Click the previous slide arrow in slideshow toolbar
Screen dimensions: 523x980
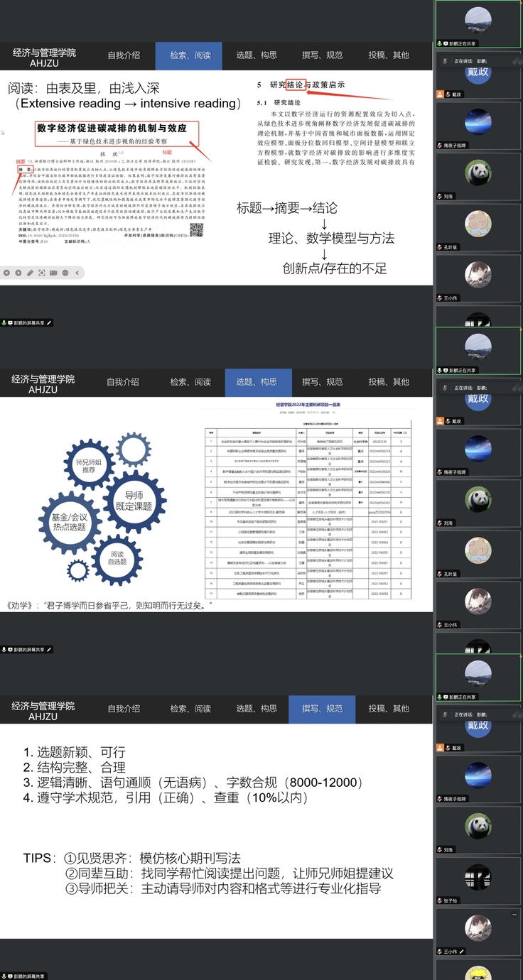(x=7, y=272)
